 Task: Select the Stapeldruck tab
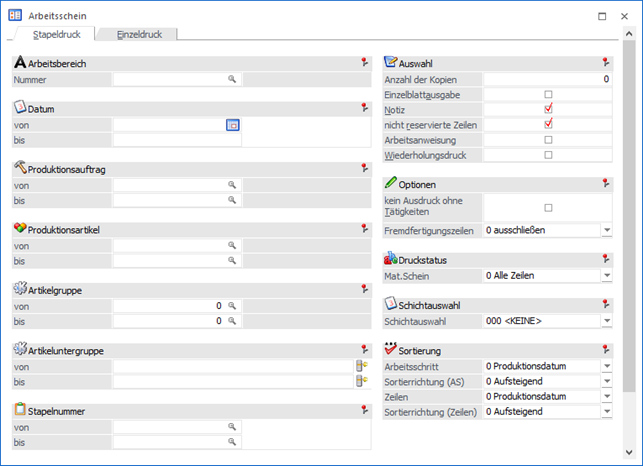(56, 34)
